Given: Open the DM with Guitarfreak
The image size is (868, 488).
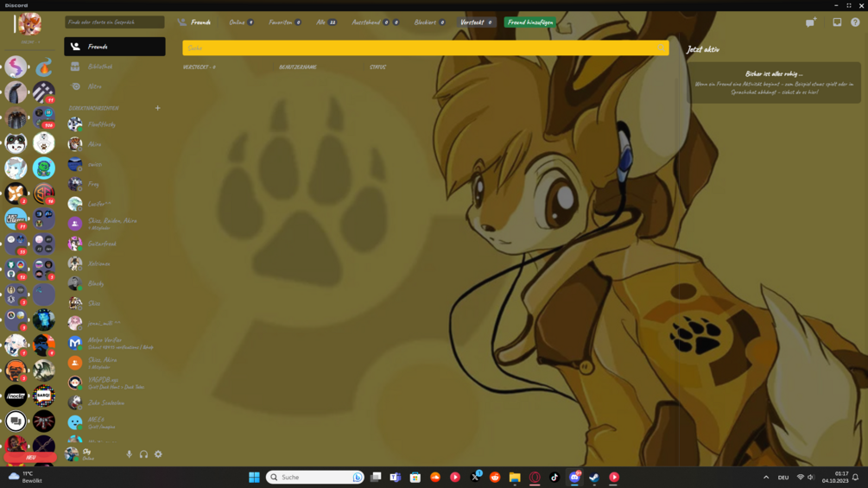Looking at the screenshot, I should pos(115,244).
